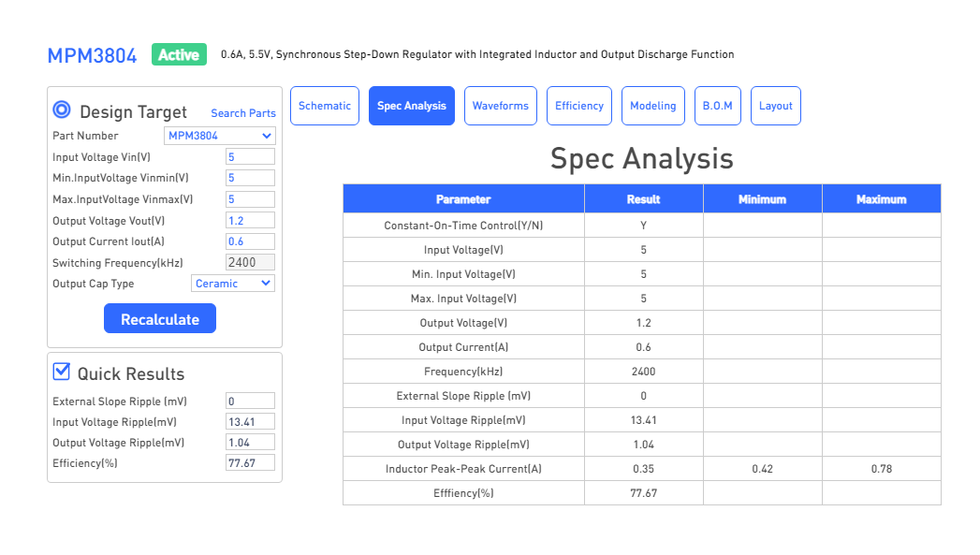The height and width of the screenshot is (555, 980).
Task: Select the Max. Input Voltage(V) table row label
Action: pos(463,299)
